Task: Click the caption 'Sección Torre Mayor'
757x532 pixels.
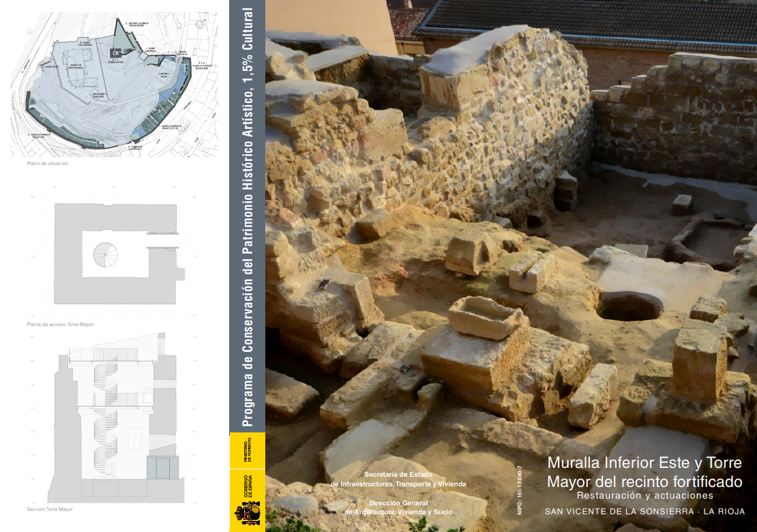Action: pos(50,509)
